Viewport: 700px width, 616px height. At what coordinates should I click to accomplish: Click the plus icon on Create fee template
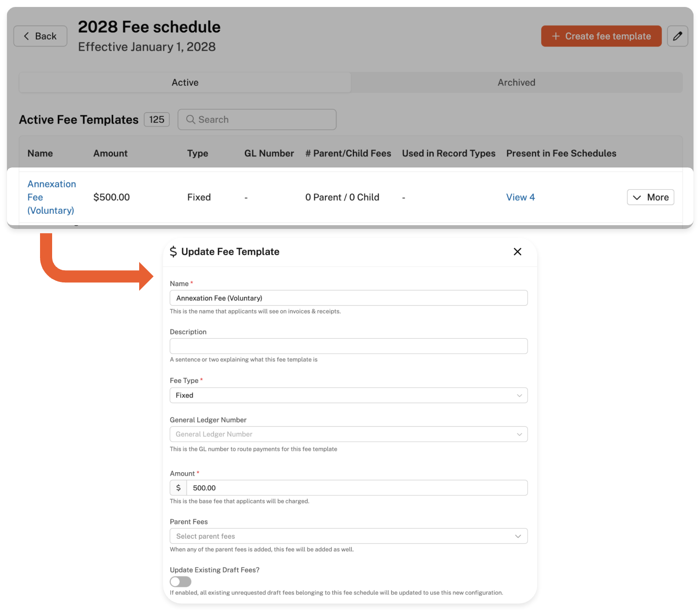[556, 36]
